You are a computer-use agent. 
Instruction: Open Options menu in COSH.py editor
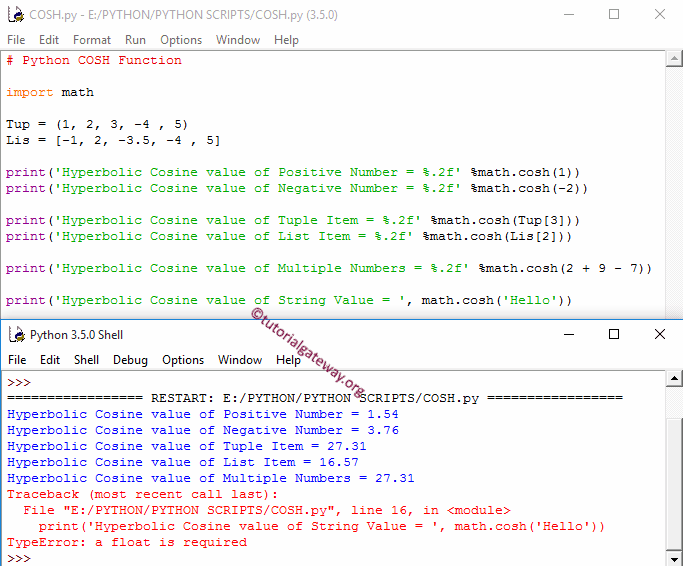click(x=181, y=40)
